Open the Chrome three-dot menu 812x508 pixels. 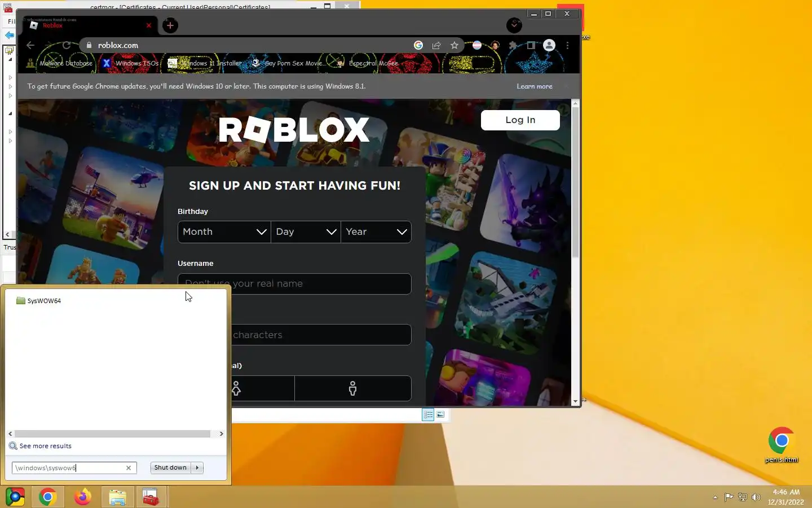tap(567, 45)
